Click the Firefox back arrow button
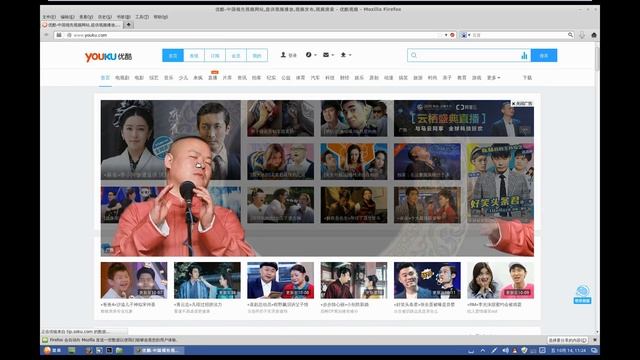Screen dimensions: 640x360 coord(46,35)
